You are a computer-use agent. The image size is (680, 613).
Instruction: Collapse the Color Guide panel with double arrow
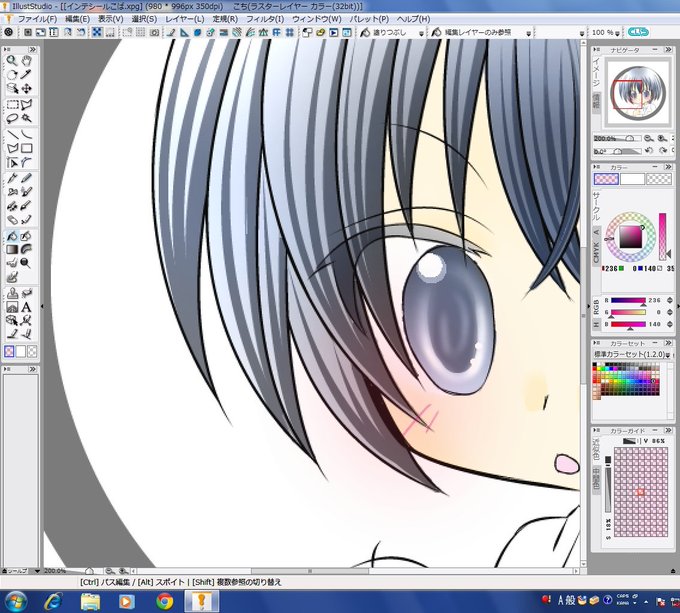pos(668,430)
